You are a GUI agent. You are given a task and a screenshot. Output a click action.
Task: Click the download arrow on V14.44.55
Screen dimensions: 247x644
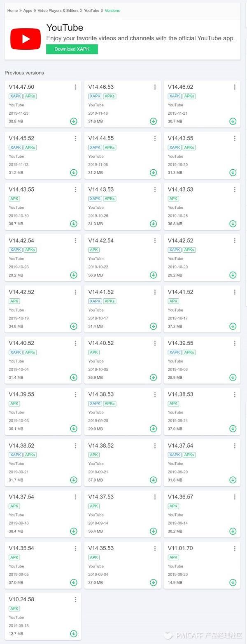coord(153,173)
